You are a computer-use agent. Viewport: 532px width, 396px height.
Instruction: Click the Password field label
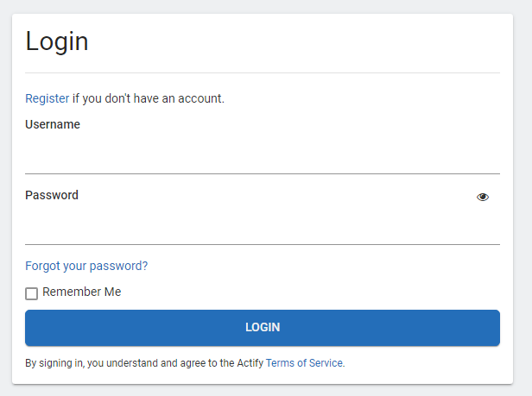pyautogui.click(x=52, y=195)
